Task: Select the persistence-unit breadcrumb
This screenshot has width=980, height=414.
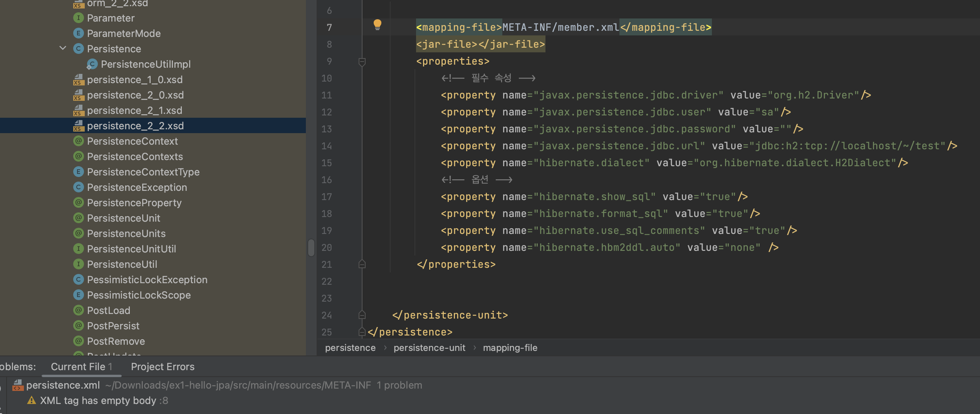Action: point(429,348)
